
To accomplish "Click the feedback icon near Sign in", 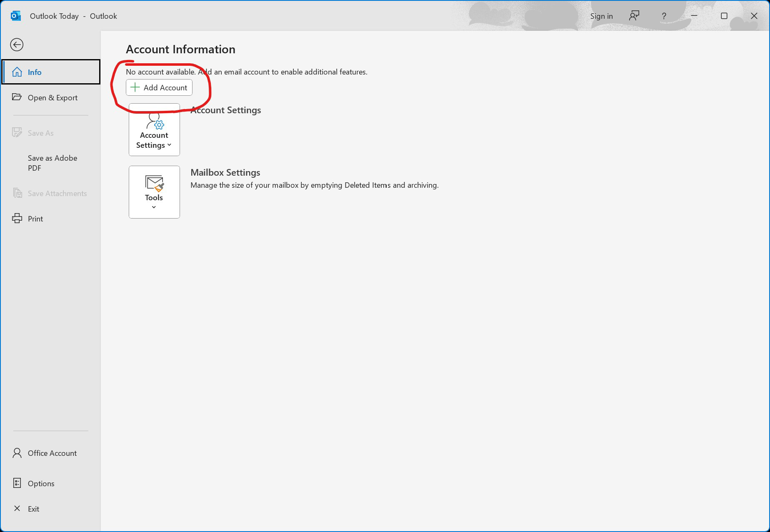I will point(634,16).
